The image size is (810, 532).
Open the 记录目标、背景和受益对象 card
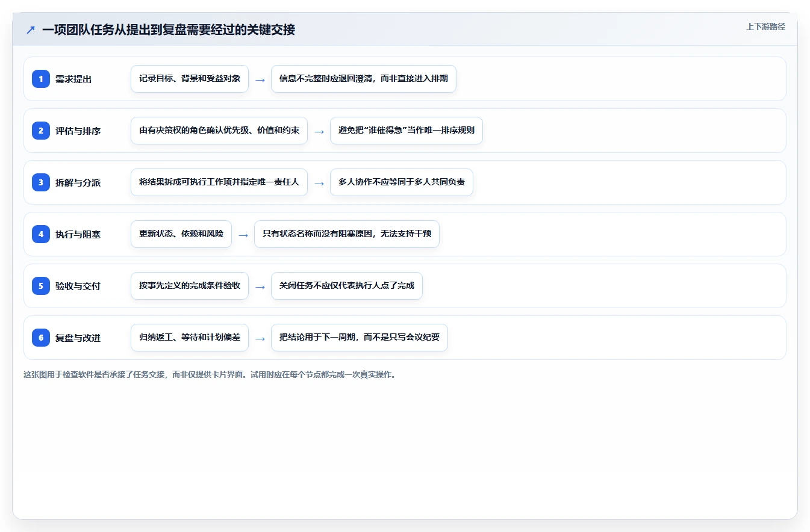[x=190, y=79]
